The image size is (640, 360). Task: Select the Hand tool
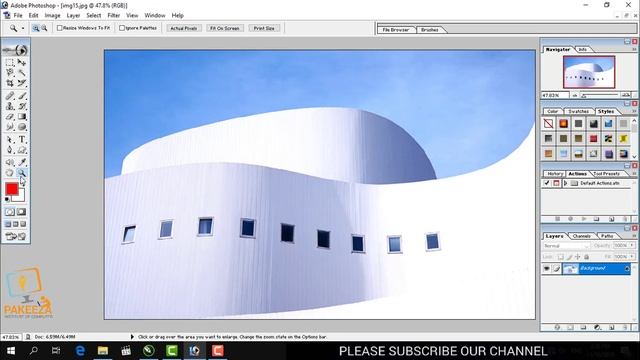(10, 173)
